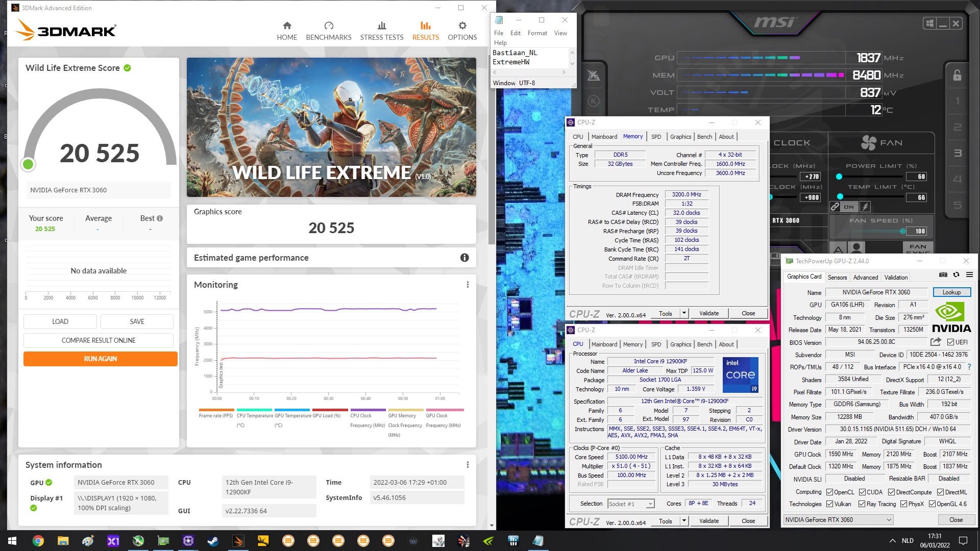The width and height of the screenshot is (980, 551).
Task: Click the Fan Speed slider handle in Afterburner
Action: [902, 231]
